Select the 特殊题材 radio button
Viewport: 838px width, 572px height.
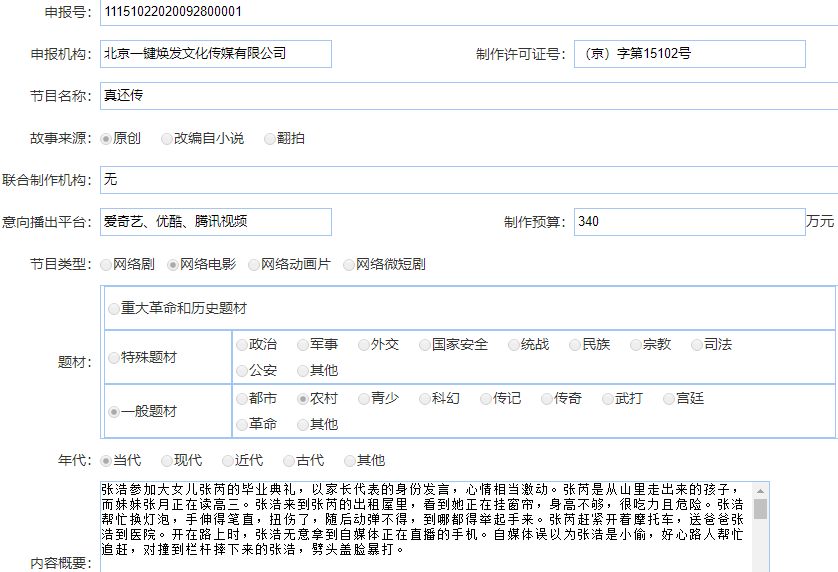tap(114, 358)
